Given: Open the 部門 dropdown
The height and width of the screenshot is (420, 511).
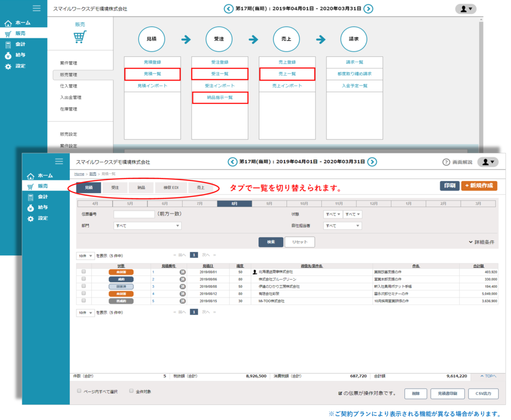Looking at the screenshot, I should pos(147,226).
